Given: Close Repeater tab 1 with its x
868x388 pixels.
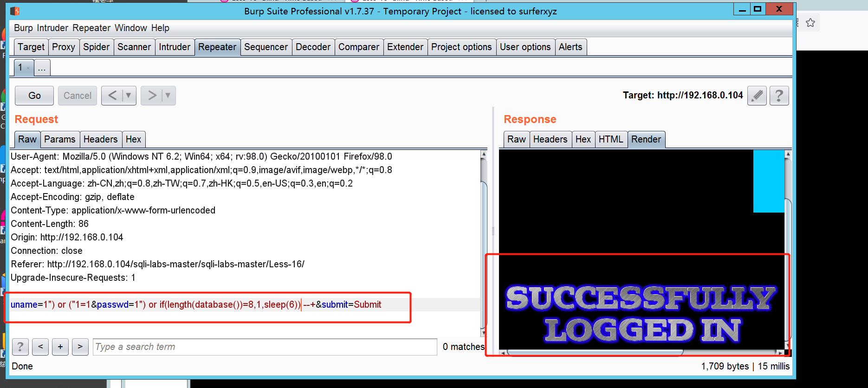Looking at the screenshot, I should 28,68.
